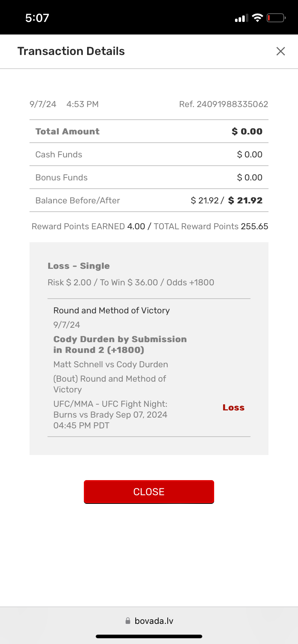This screenshot has height=644, width=298.
Task: Tap the TOTAL Reward Points value 255.65
Action: click(254, 226)
